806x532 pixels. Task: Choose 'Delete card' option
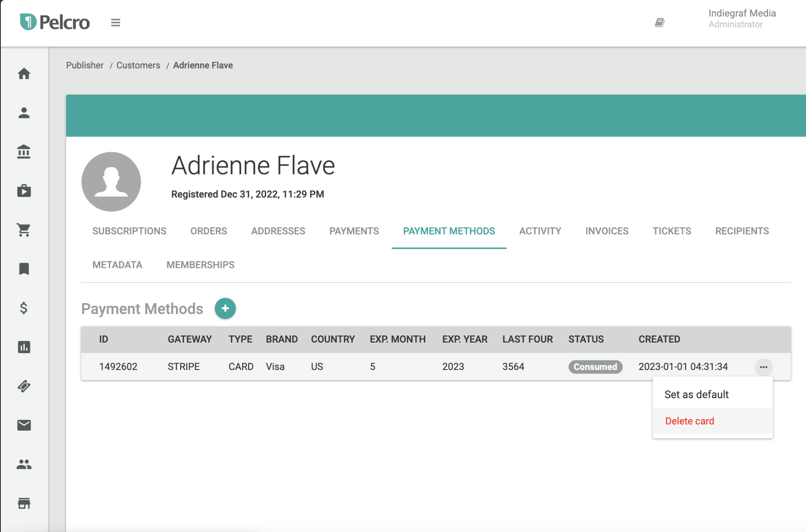tap(690, 421)
